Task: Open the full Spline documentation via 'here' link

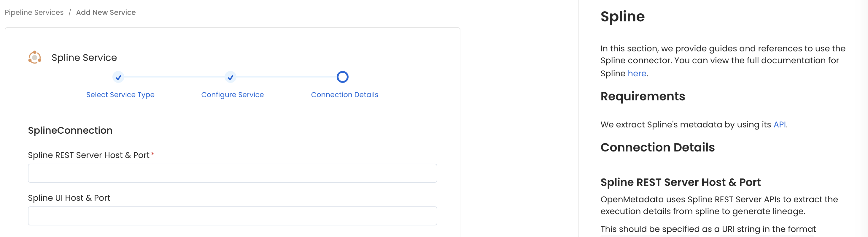Action: (637, 73)
